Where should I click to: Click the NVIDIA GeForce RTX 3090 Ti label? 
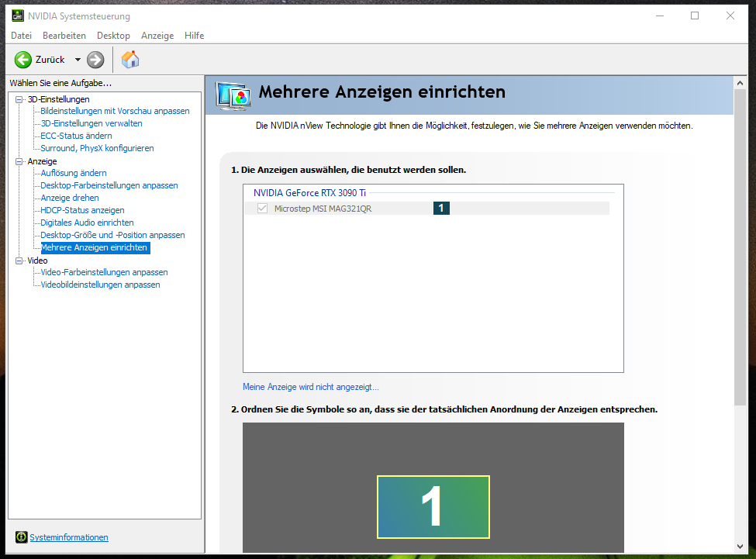click(309, 193)
